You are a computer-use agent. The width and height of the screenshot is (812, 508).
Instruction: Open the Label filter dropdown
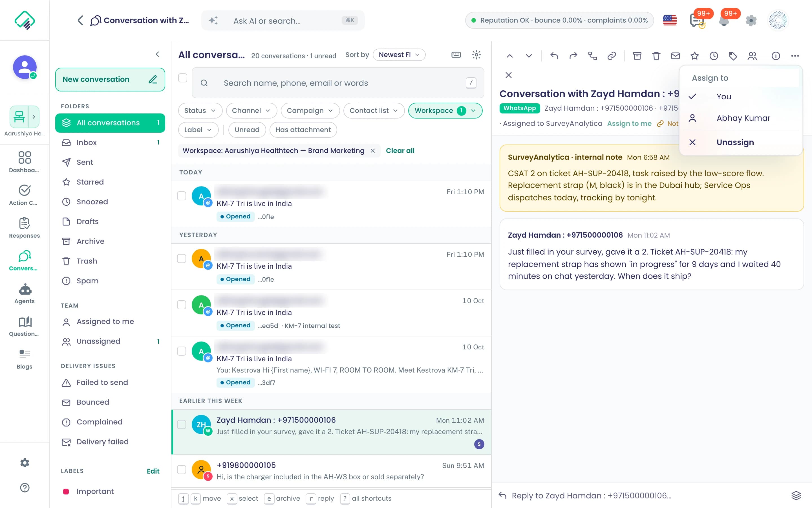click(198, 130)
